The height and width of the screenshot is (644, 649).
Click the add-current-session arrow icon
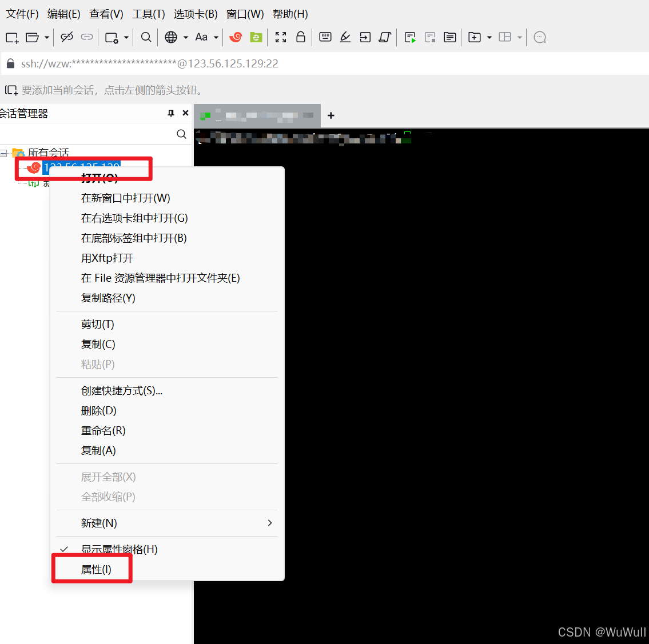point(11,90)
